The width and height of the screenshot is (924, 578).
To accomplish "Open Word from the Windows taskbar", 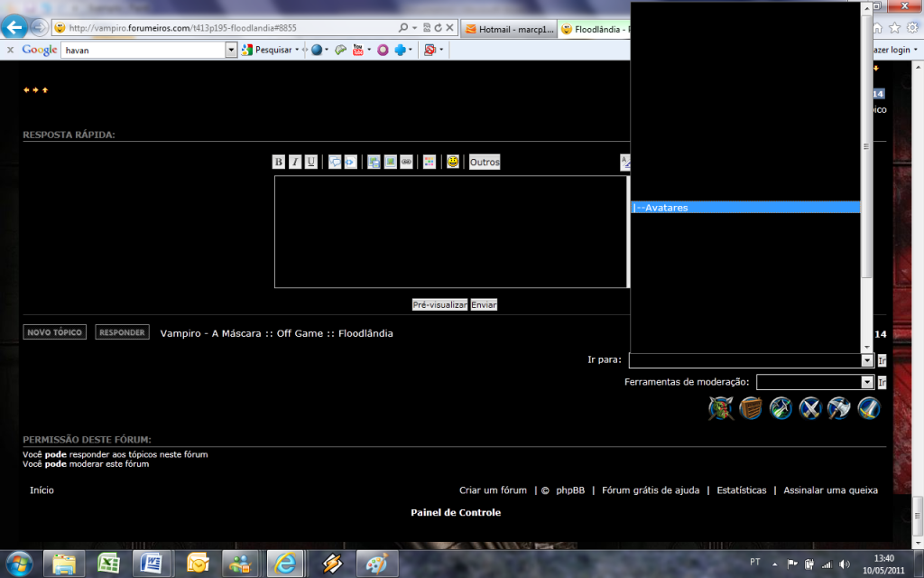I will (x=152, y=564).
